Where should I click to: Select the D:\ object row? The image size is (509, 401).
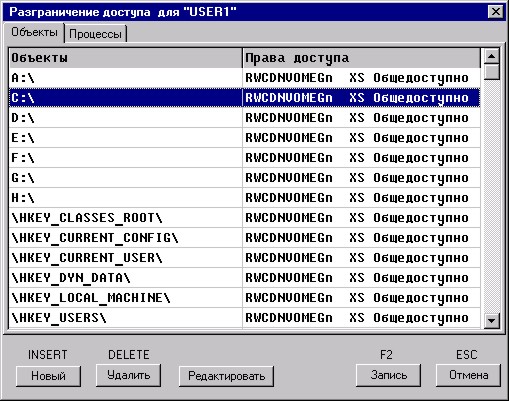click(245, 118)
